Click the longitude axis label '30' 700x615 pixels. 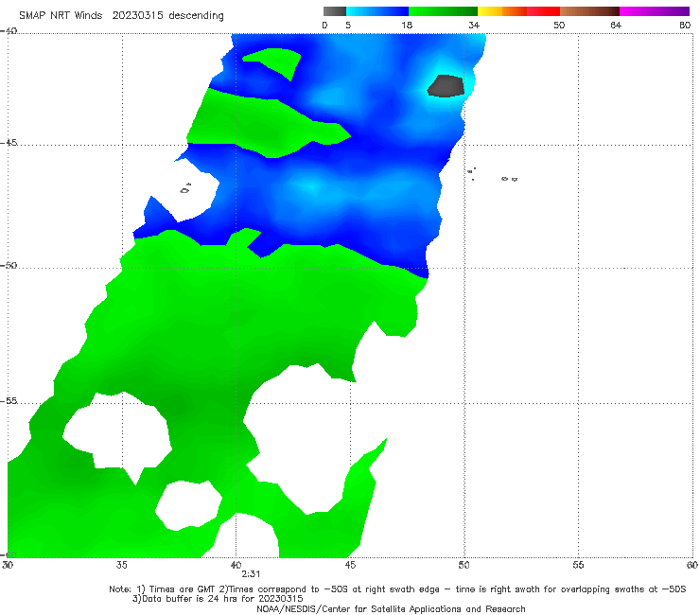pyautogui.click(x=8, y=565)
